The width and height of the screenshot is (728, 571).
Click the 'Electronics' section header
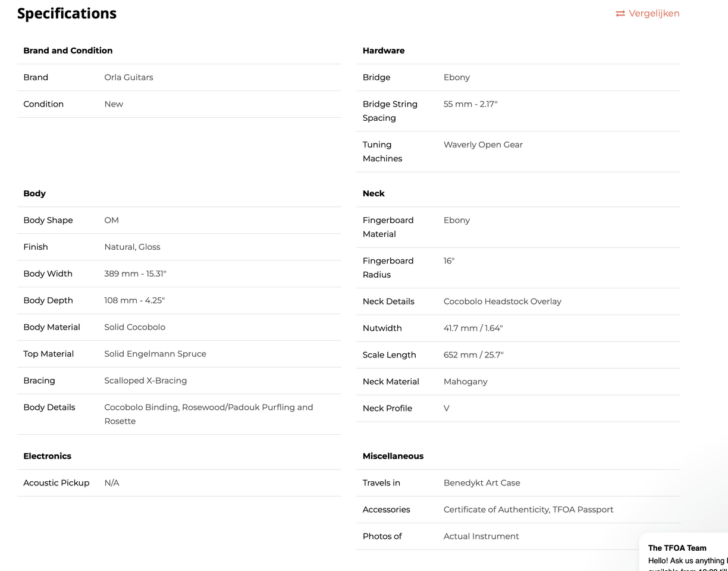tap(47, 456)
